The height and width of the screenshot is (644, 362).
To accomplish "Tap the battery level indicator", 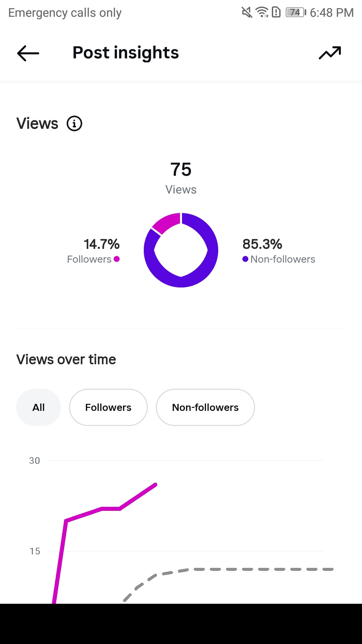I will [x=296, y=12].
